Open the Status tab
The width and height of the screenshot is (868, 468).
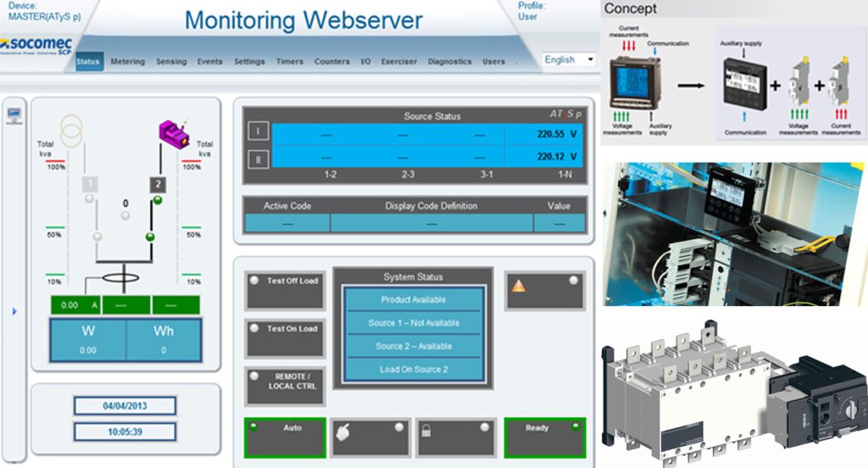88,62
